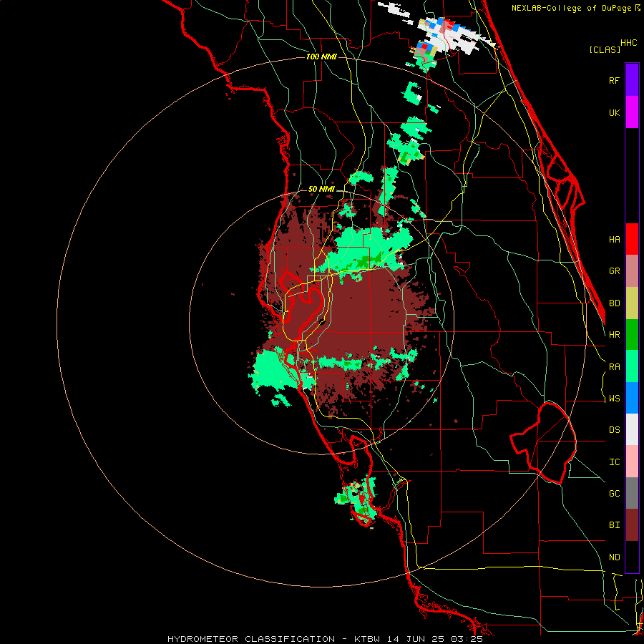Click the "HR" legend label
This screenshot has width=644, height=644.
point(614,335)
